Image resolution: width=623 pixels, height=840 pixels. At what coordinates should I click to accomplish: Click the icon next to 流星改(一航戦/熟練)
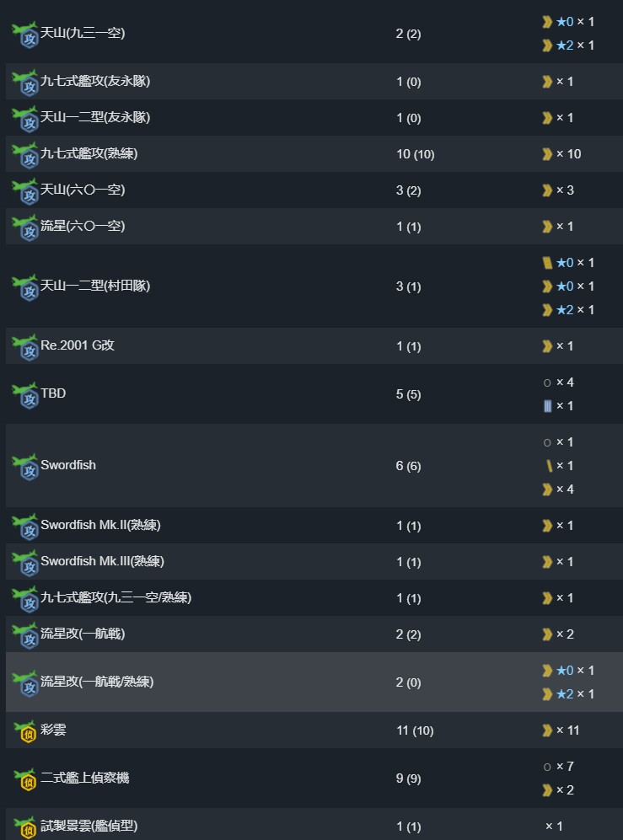click(x=25, y=683)
